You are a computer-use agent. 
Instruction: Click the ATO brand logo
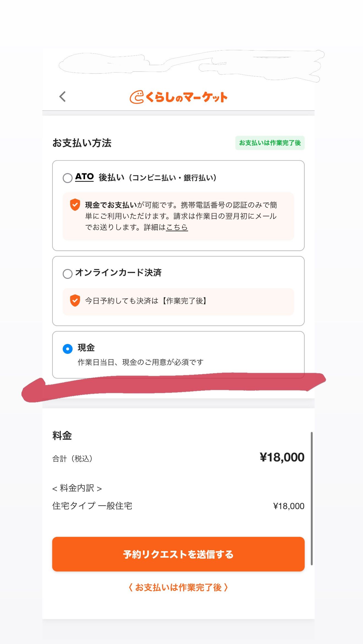coord(84,177)
